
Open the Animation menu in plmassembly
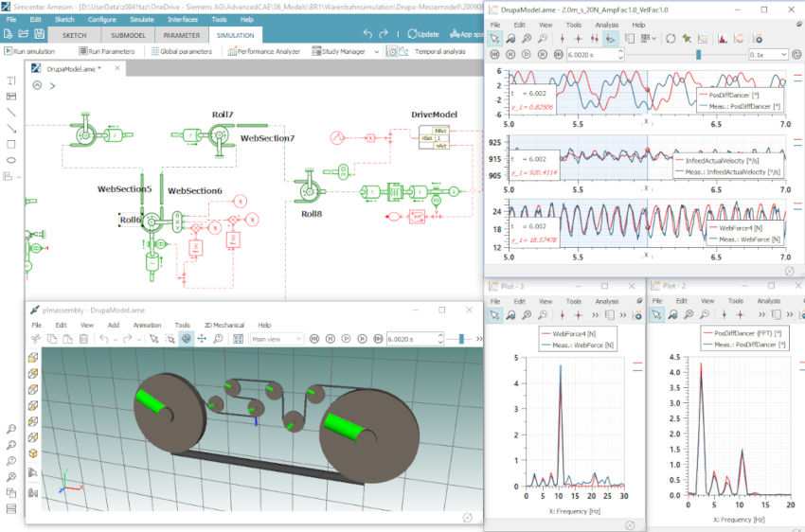[x=147, y=325]
